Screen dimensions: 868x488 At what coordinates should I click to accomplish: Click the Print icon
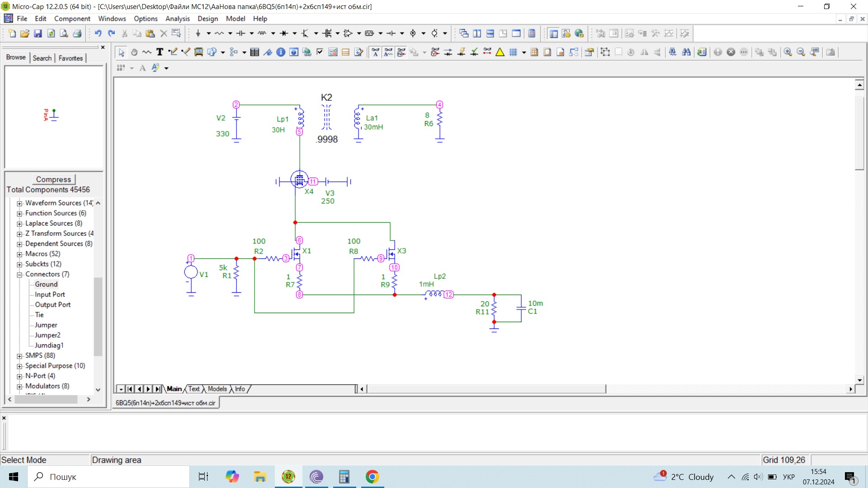[x=77, y=33]
